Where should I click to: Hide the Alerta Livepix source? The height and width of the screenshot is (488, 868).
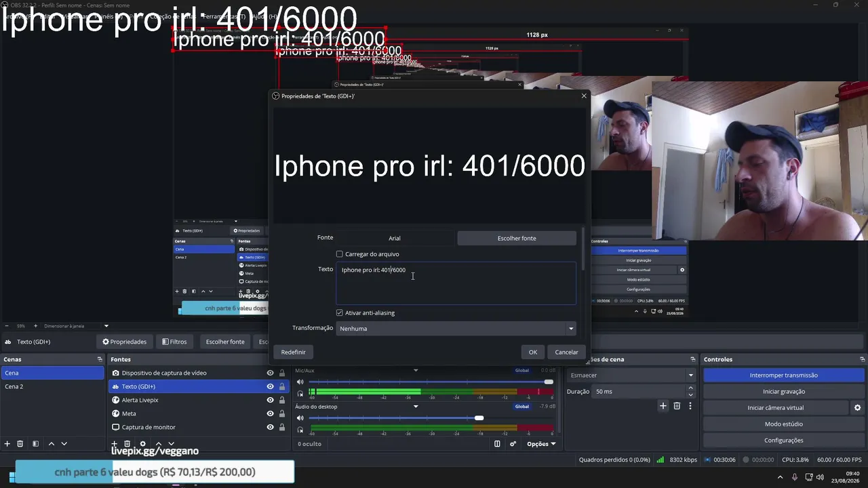(x=270, y=400)
